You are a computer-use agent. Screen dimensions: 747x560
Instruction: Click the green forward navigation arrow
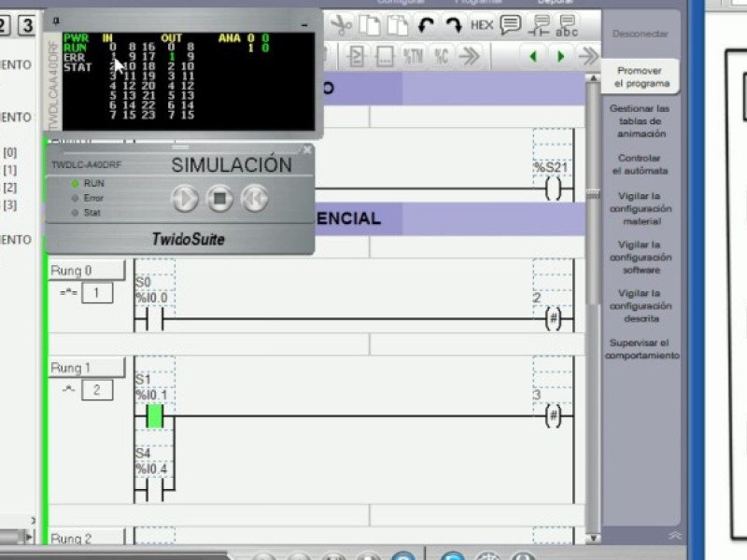(561, 55)
